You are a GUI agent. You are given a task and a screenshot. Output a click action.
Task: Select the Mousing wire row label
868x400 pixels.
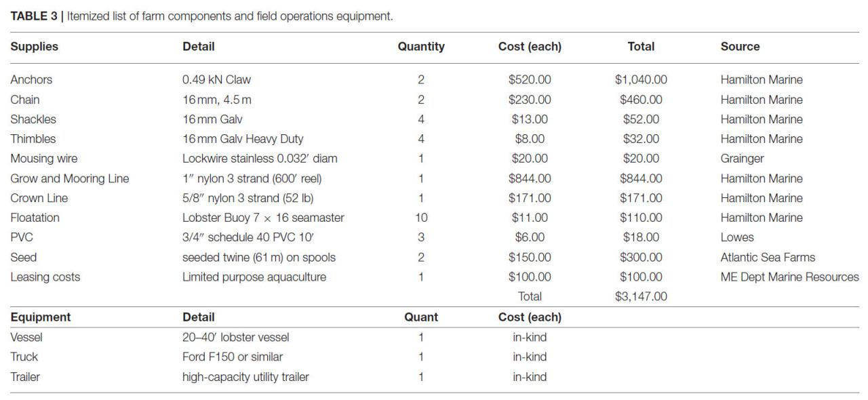[x=44, y=159]
